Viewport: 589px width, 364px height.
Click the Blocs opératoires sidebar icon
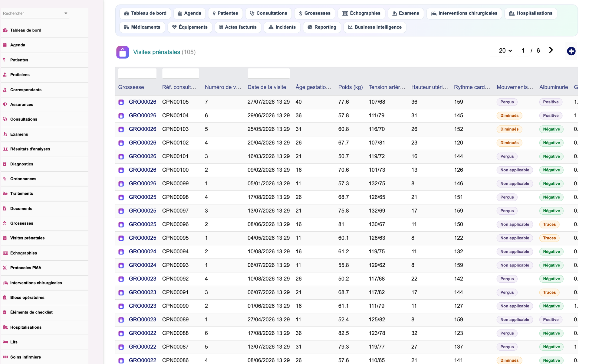5,297
